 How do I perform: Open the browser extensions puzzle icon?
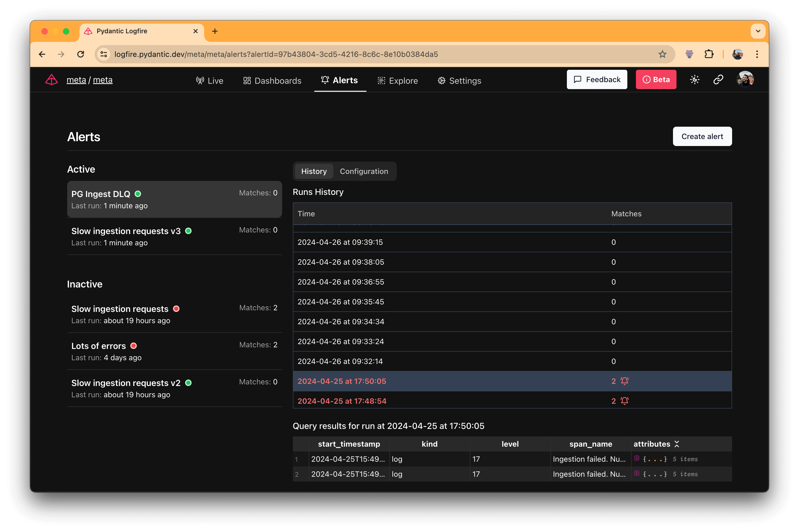(x=709, y=54)
